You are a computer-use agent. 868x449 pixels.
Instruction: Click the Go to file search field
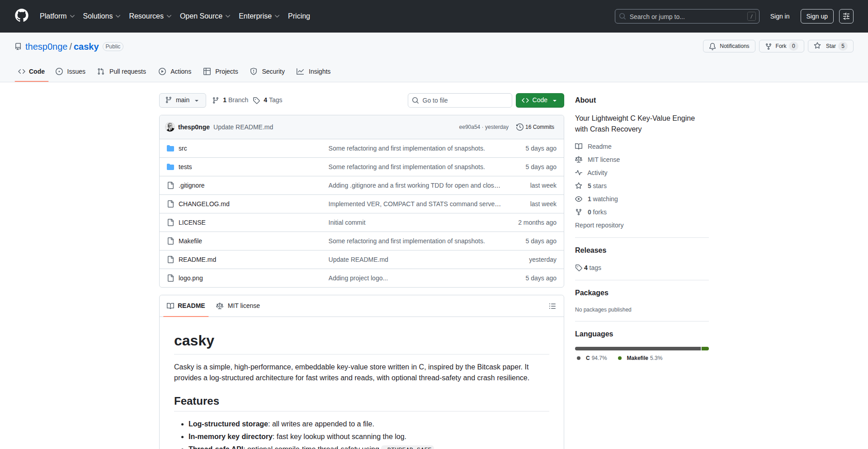[x=460, y=100]
